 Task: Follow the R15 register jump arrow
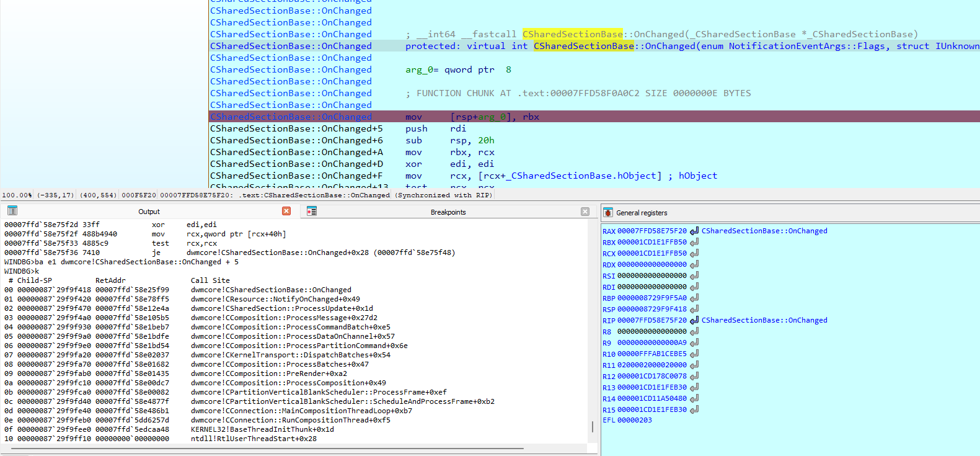[x=694, y=409]
